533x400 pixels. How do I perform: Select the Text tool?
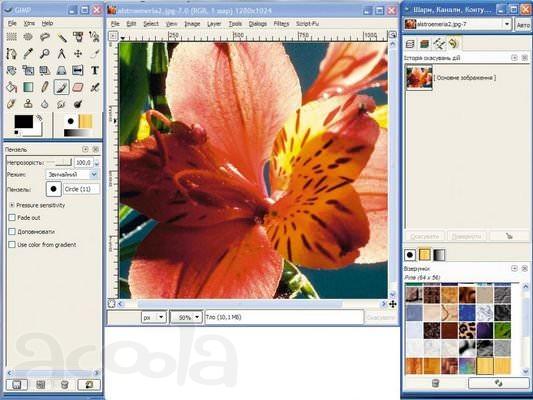pos(94,70)
